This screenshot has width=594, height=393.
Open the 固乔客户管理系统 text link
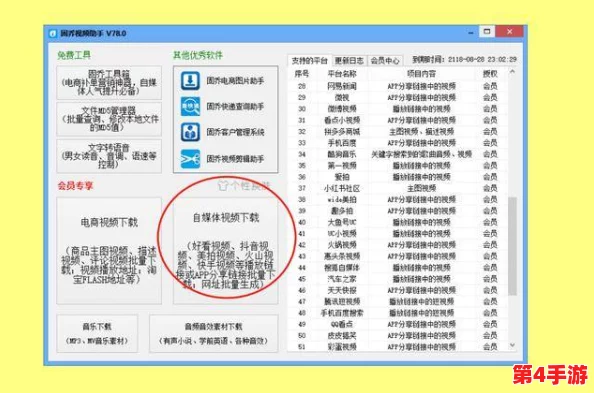[x=235, y=132]
